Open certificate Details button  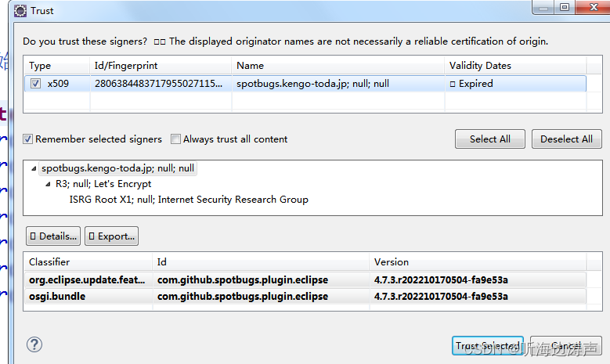pyautogui.click(x=53, y=236)
